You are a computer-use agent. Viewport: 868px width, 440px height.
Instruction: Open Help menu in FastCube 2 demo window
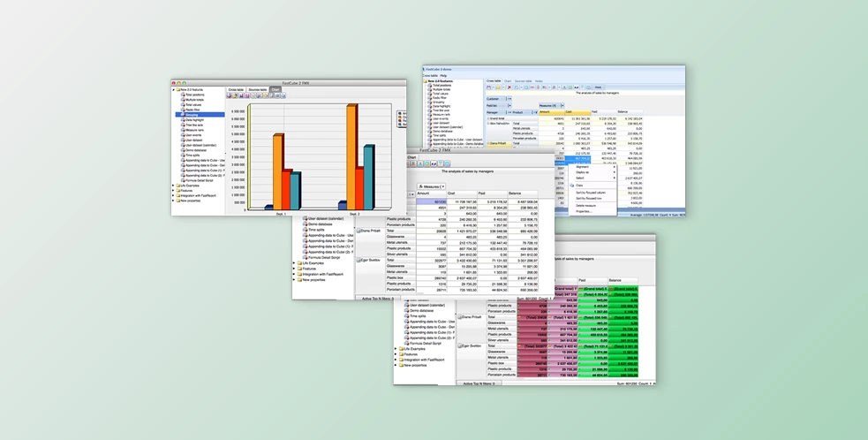[x=443, y=75]
